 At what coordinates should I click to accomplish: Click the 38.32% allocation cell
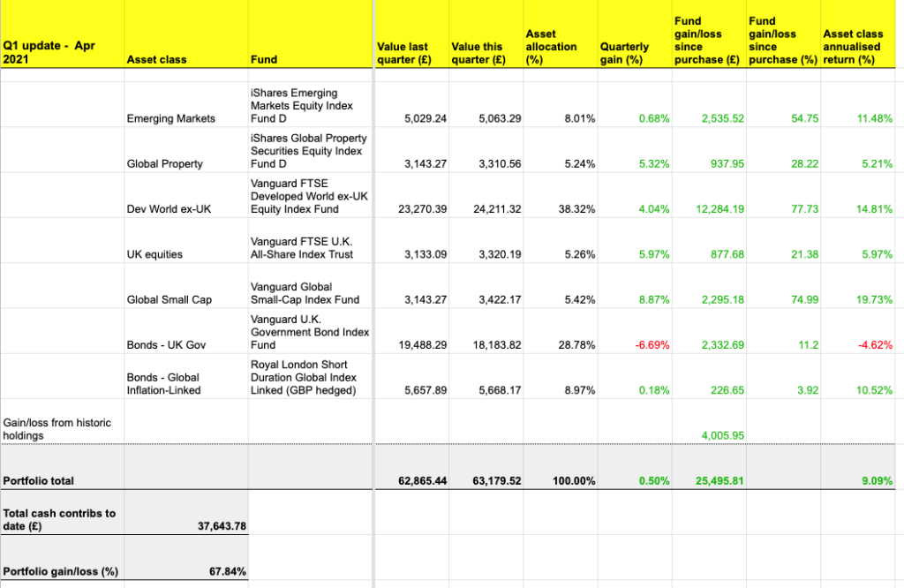pos(561,195)
